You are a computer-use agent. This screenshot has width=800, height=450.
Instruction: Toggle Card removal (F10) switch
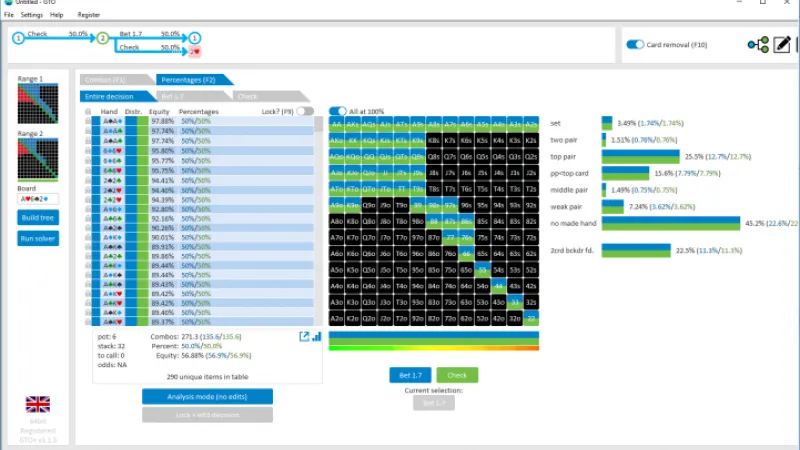click(635, 44)
